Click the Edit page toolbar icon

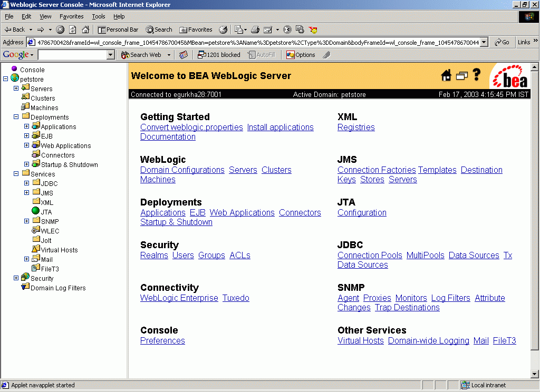pos(267,30)
